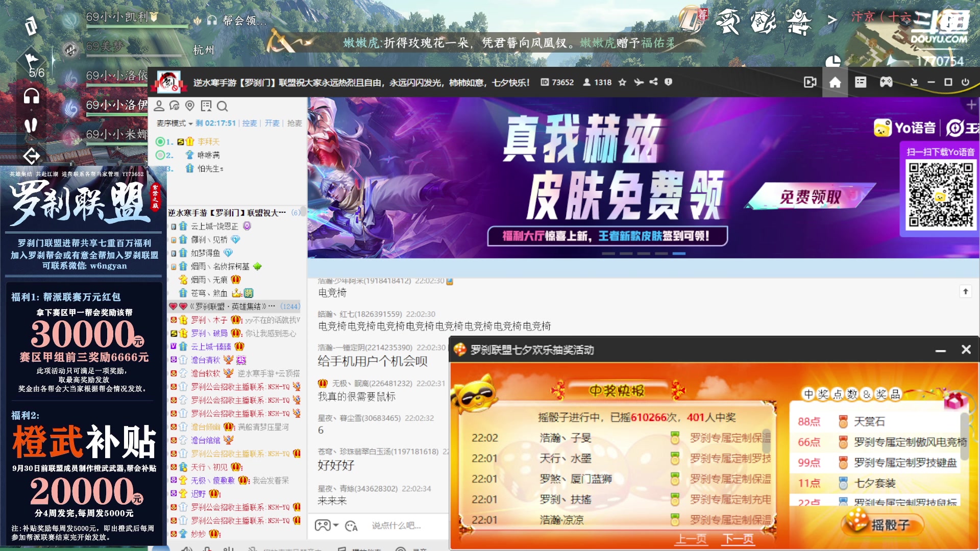Select the last carousel indicator dot
The width and height of the screenshot is (980, 551).
click(679, 253)
